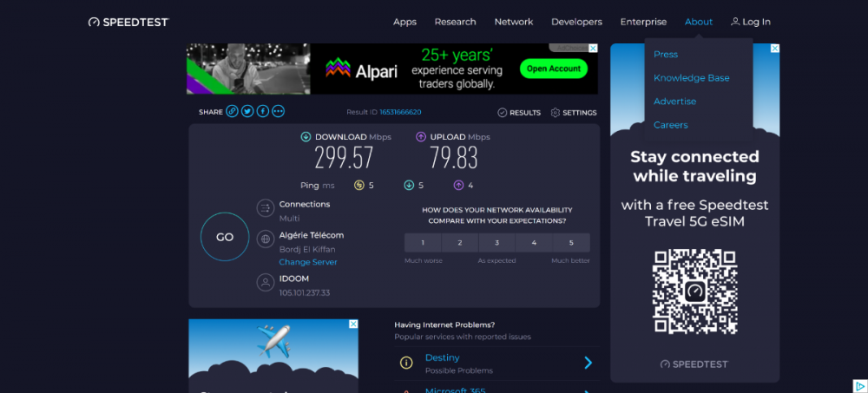Click the globe icon beside Algérie Télécom
The image size is (868, 393).
[266, 239]
